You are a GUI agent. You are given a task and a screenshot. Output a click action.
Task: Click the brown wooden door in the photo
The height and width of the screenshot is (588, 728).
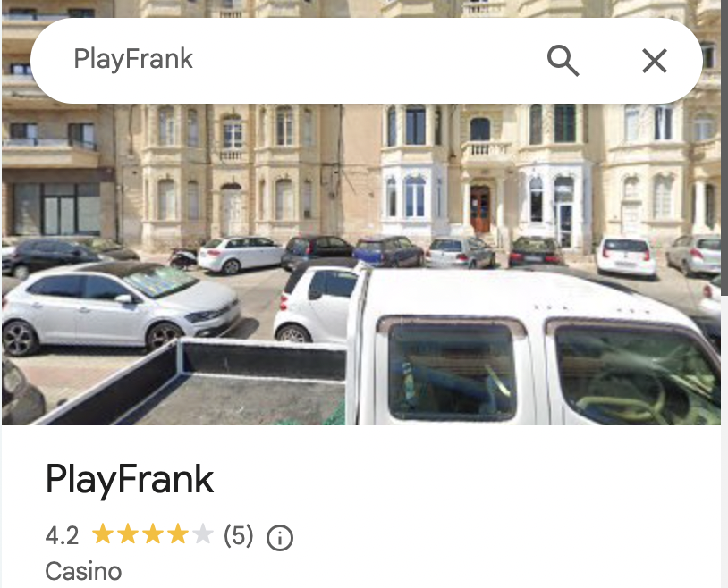coord(480,209)
